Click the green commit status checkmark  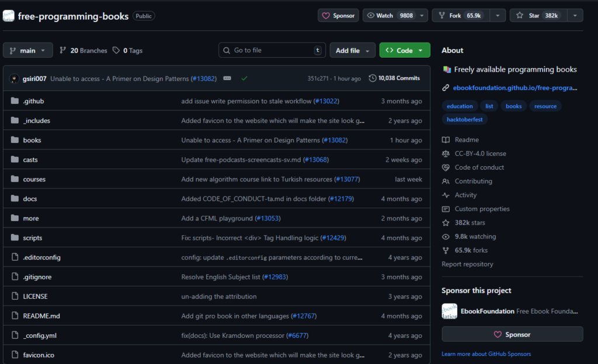click(244, 78)
